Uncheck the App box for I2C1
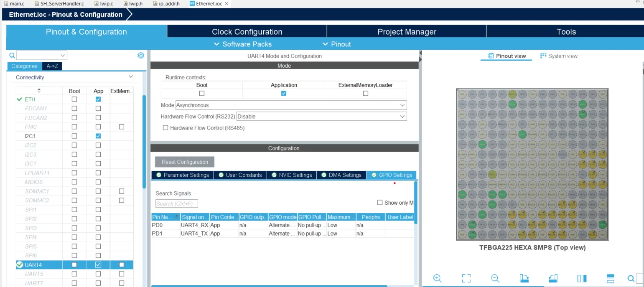This screenshot has width=644, height=287. tap(98, 136)
